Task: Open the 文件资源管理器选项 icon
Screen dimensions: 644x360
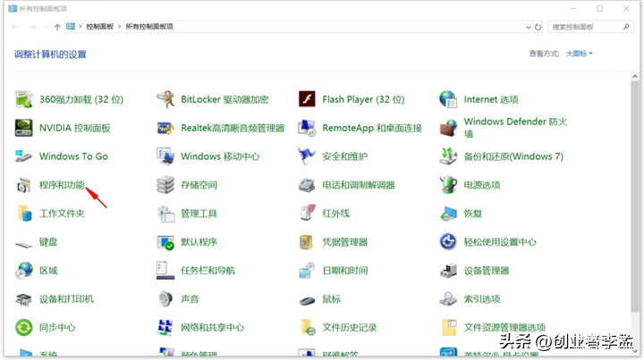Action: coord(449,328)
